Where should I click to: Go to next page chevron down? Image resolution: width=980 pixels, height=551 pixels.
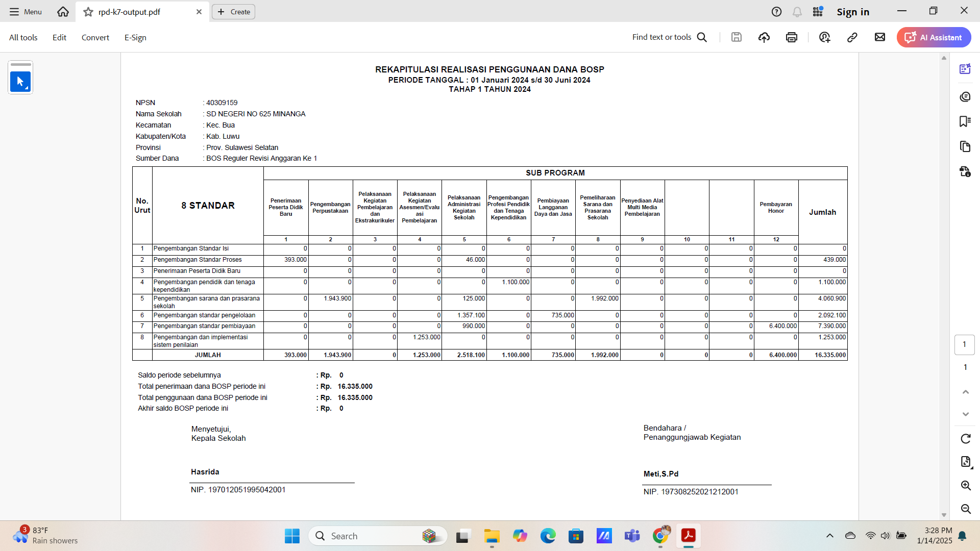coord(965,414)
